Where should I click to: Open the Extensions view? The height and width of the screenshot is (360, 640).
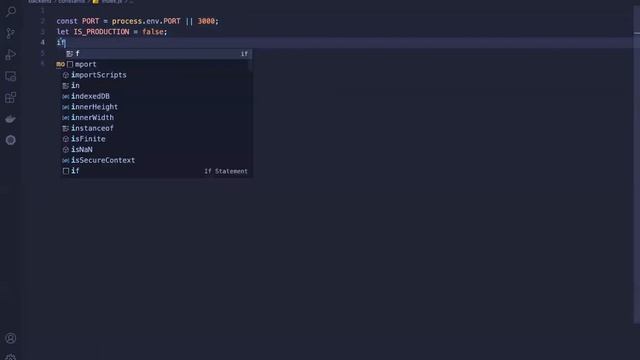click(11, 98)
